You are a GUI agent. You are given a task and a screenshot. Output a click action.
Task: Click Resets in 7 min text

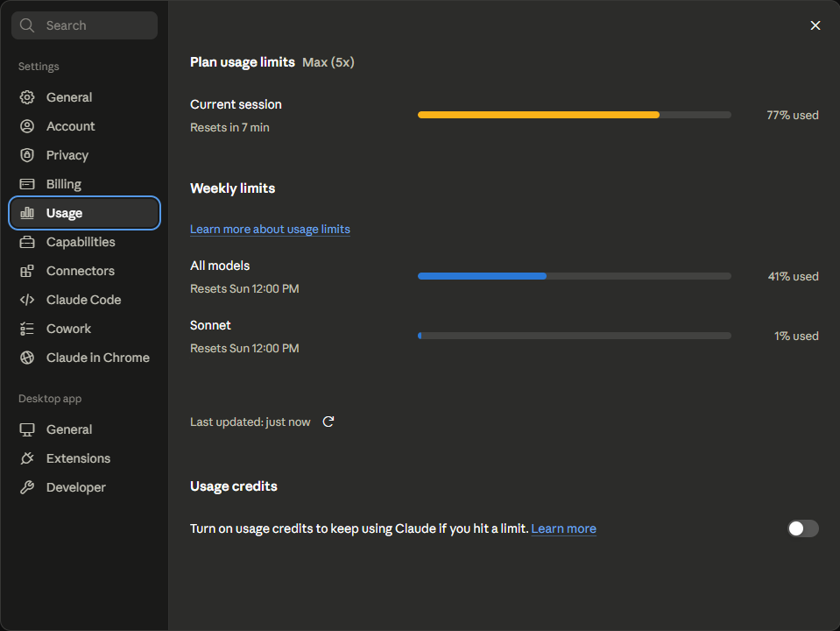pos(229,128)
